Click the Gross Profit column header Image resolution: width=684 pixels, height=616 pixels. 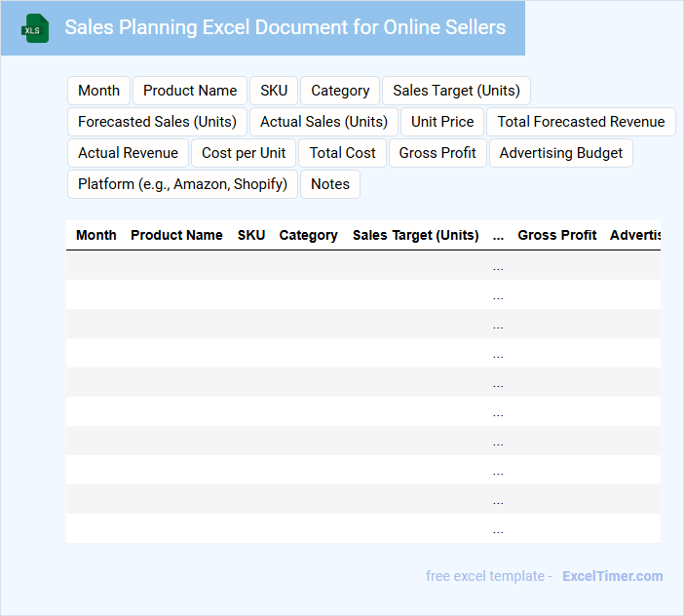tap(557, 235)
